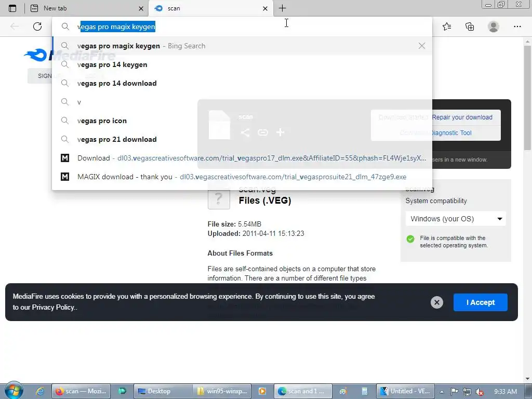This screenshot has height=399, width=532.
Task: Show hidden system tray icons arrow
Action: [442, 392]
